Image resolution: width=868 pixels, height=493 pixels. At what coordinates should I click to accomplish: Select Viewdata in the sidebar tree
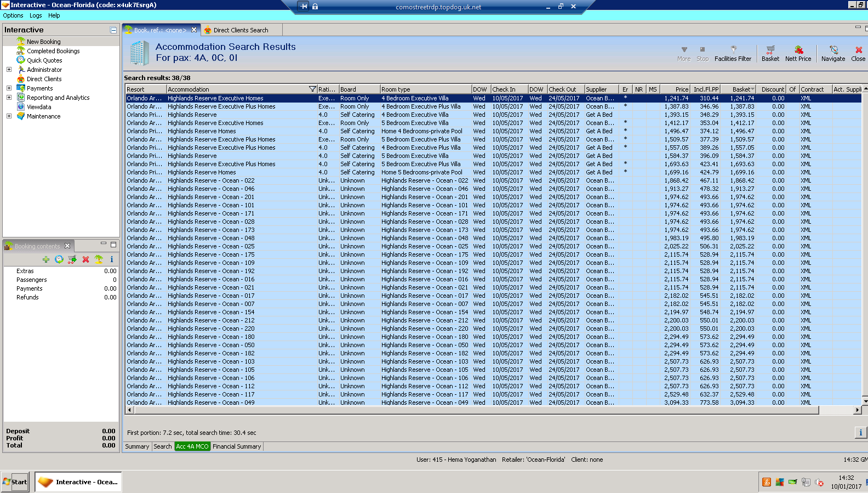point(39,107)
